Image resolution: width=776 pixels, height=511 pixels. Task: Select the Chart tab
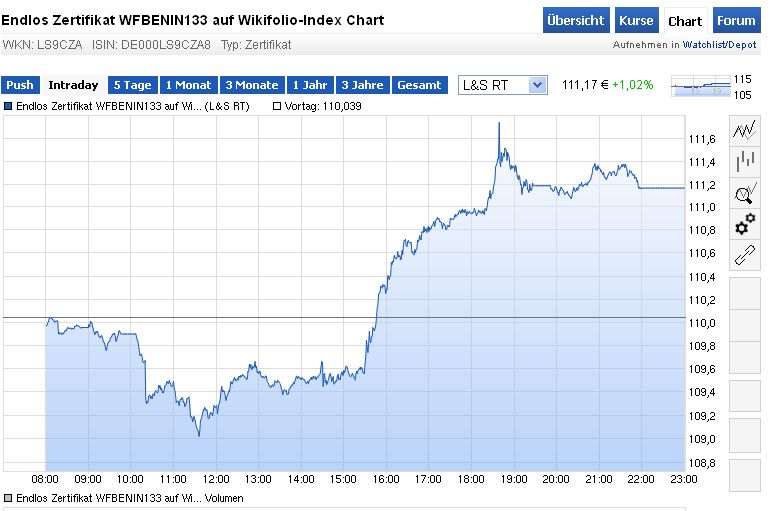[685, 21]
